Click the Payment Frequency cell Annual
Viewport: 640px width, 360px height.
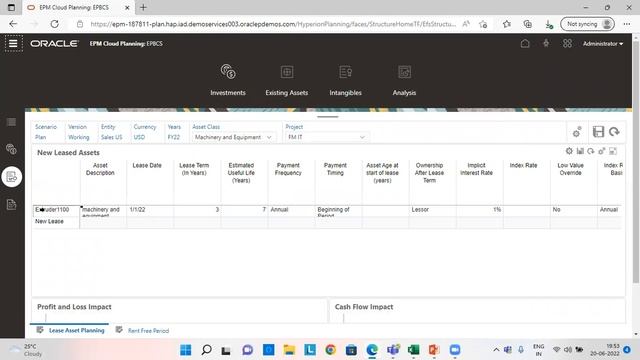click(291, 210)
